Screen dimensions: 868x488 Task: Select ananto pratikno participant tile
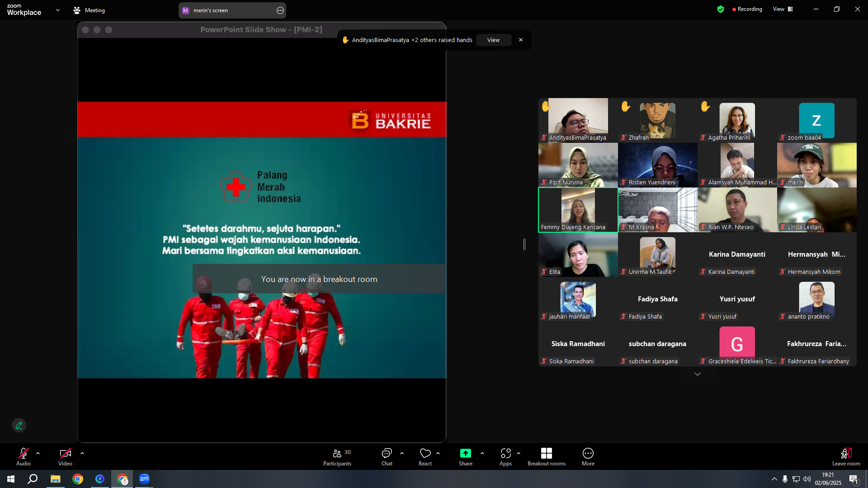[x=817, y=299]
